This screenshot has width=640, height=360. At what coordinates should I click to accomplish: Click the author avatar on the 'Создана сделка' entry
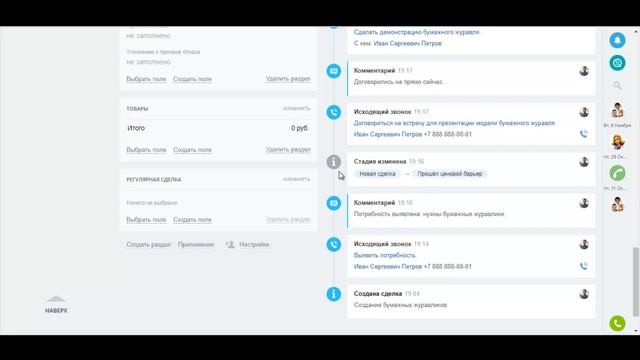point(584,294)
